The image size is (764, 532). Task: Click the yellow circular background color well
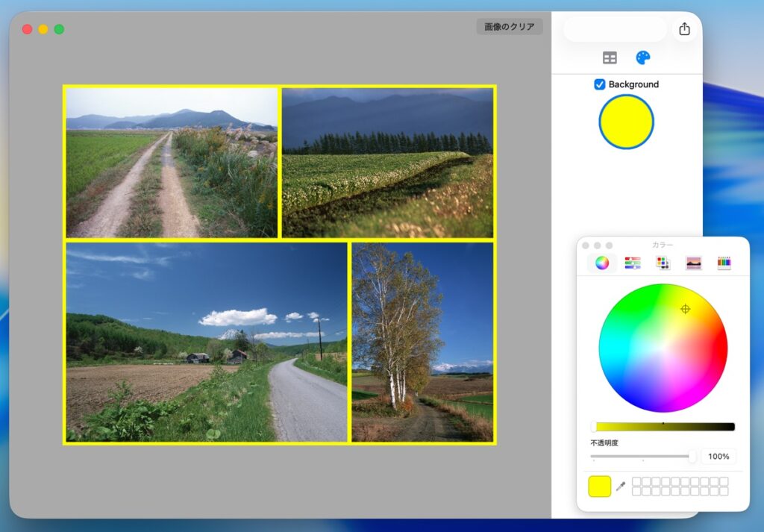(x=626, y=122)
